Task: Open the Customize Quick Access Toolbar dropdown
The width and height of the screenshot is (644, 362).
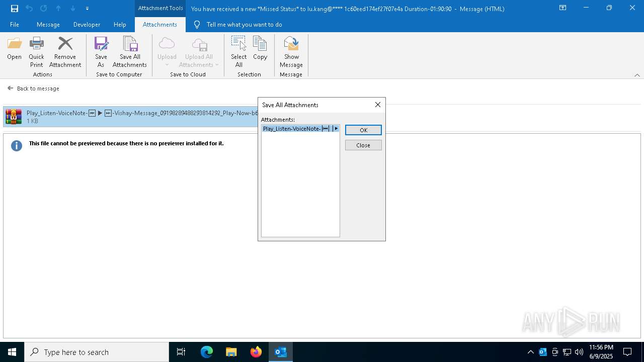Action: [x=88, y=9]
